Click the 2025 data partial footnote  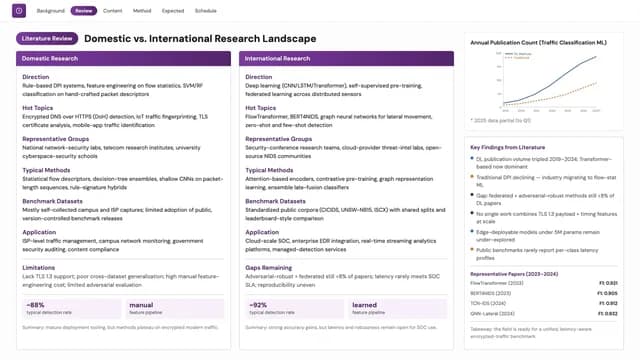tap(500, 120)
